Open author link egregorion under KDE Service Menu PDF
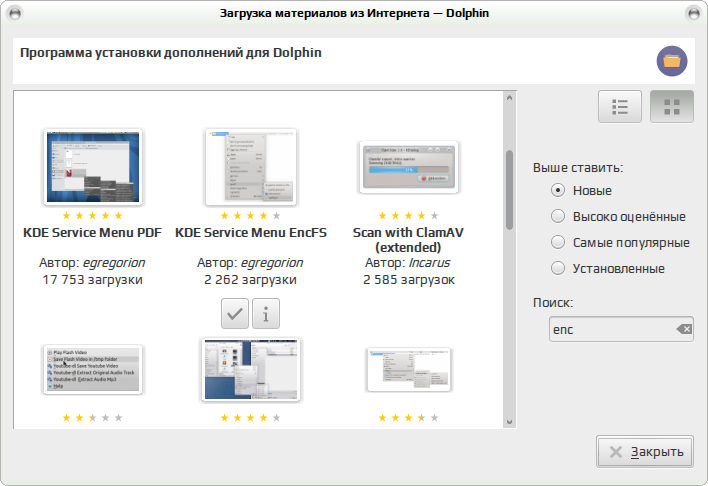This screenshot has width=708, height=486. point(114,263)
